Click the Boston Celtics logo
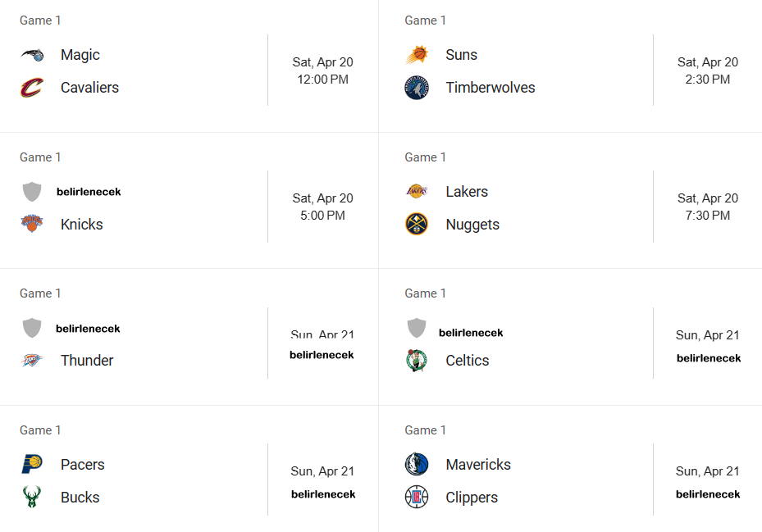This screenshot has width=762, height=532. (417, 361)
